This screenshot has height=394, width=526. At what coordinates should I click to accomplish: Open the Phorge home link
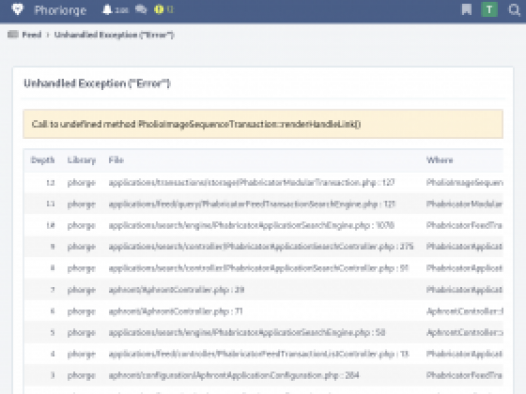point(60,10)
